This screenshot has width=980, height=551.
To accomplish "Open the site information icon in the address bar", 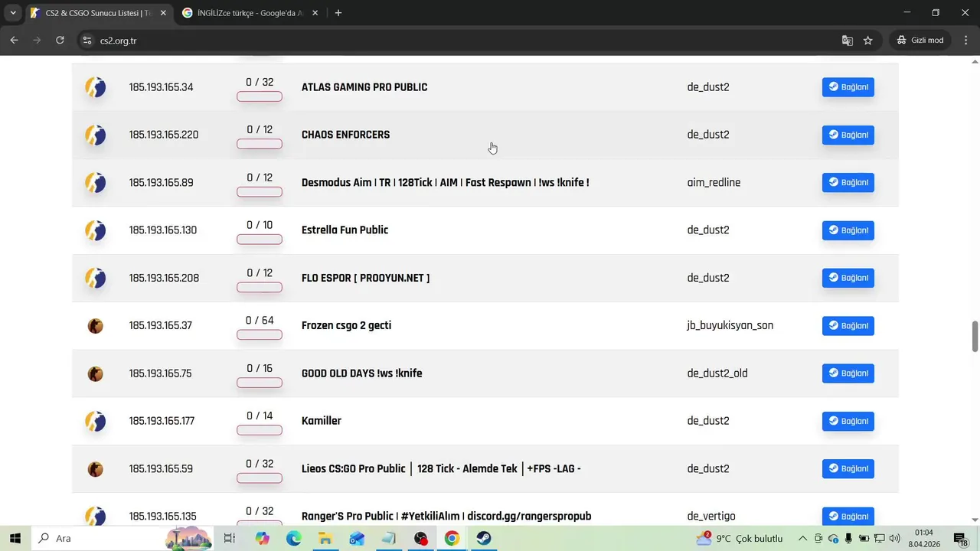I will click(87, 41).
